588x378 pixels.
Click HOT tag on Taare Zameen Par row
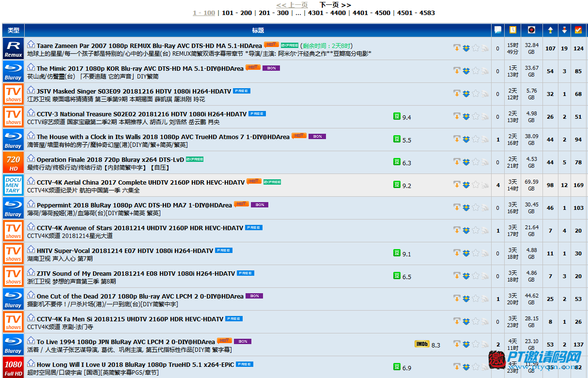271,45
